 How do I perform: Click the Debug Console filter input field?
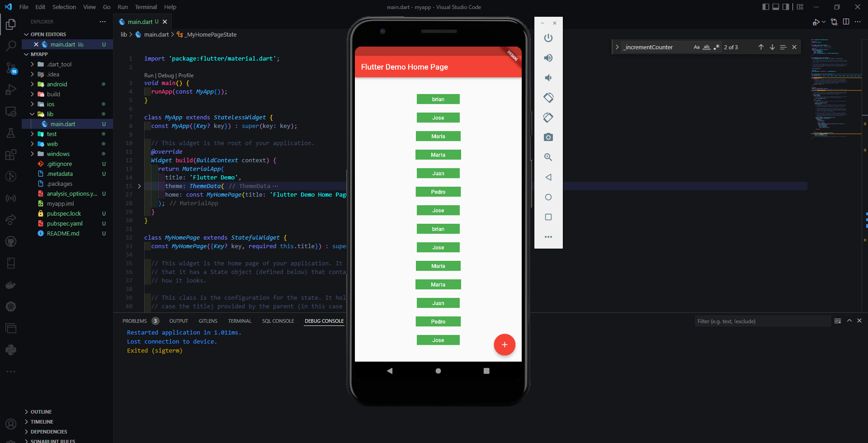click(763, 321)
